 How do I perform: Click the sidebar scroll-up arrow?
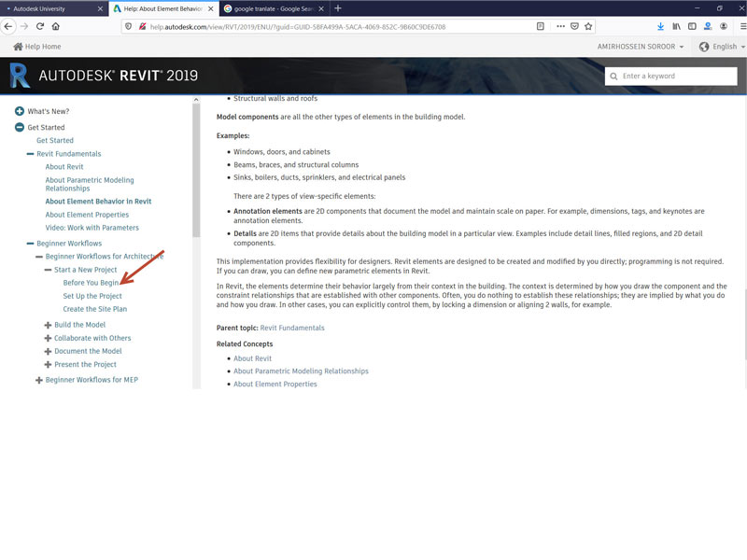click(196, 100)
